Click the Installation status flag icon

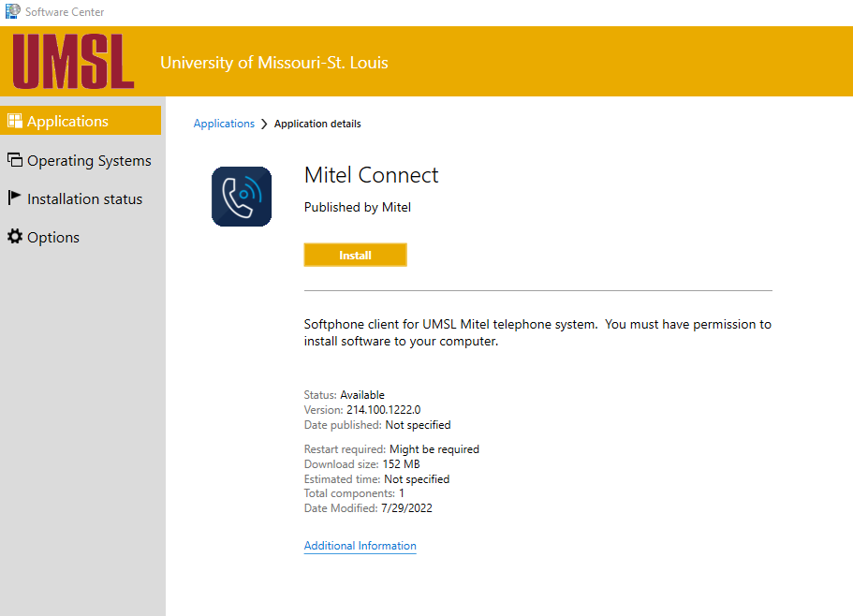(x=14, y=198)
